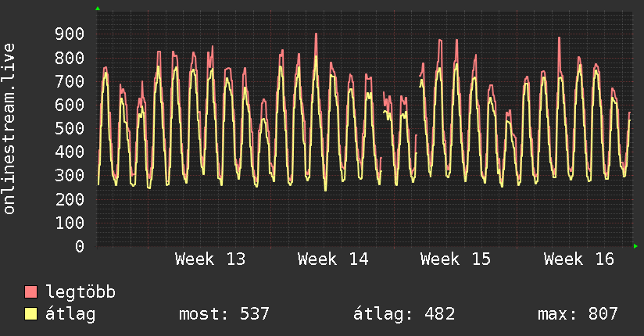Click the yellow átlag legend swatch
Image resolution: width=644 pixels, height=336 pixels.
coord(30,313)
